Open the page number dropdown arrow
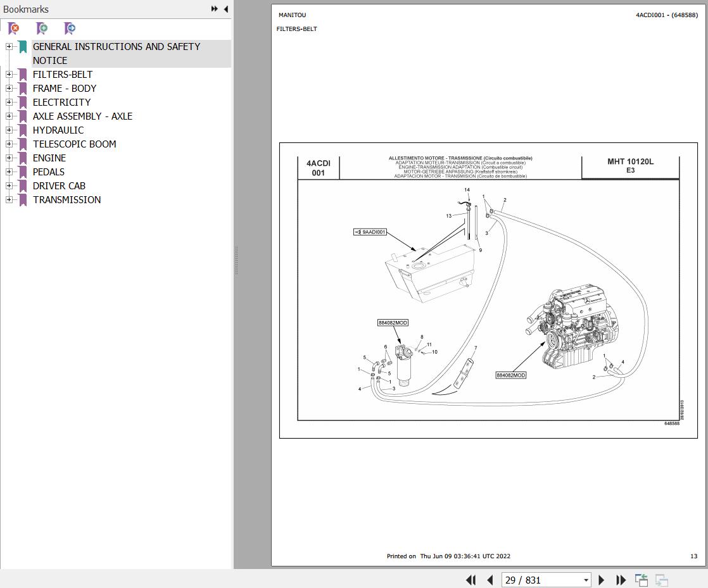Viewport: 708px width, 588px height. pyautogui.click(x=586, y=580)
